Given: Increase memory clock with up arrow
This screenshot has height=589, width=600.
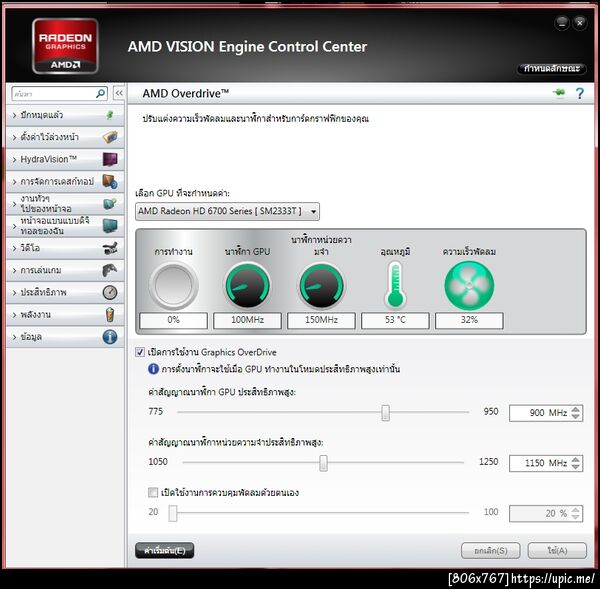Looking at the screenshot, I should point(576,459).
